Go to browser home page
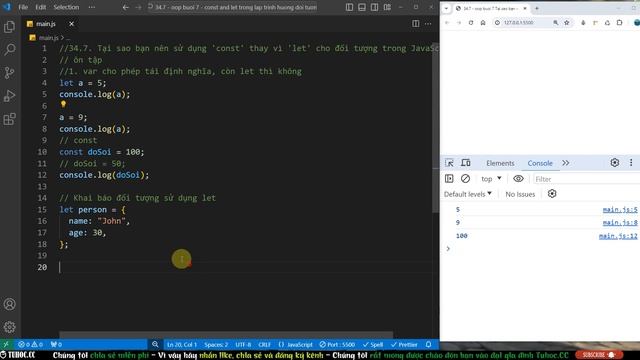 tap(483, 23)
